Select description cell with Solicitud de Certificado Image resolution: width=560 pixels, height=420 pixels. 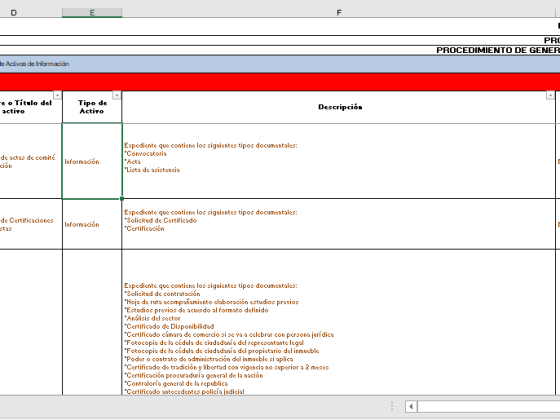pos(339,224)
